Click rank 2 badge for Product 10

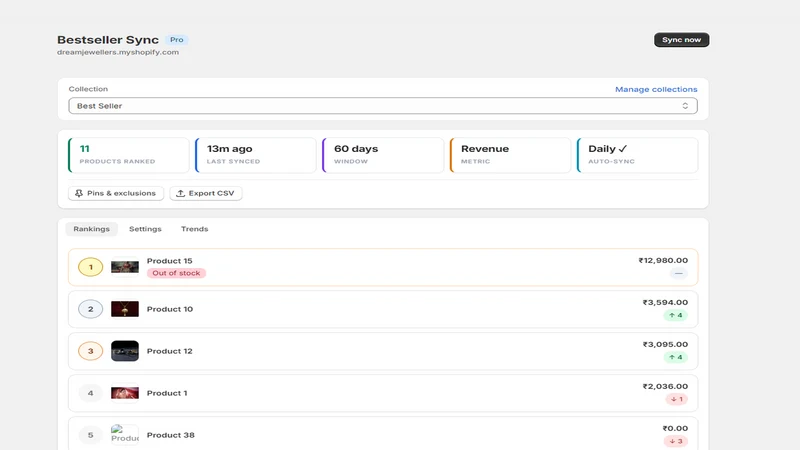pos(90,309)
